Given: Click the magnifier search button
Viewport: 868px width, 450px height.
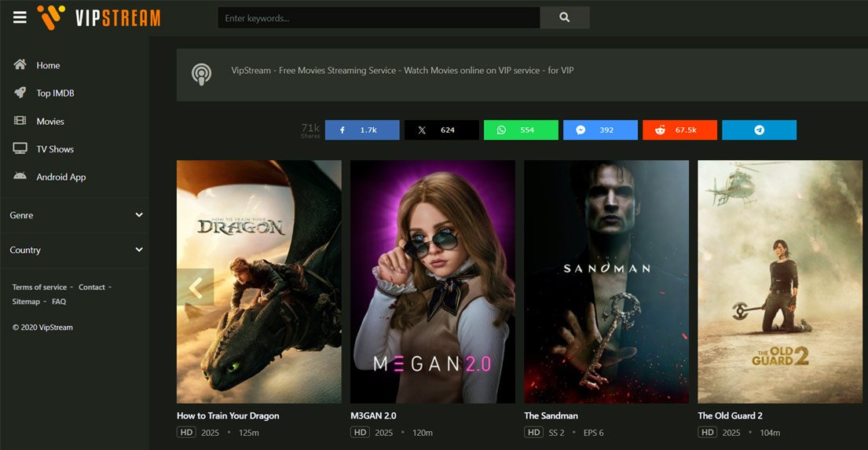Looking at the screenshot, I should click(x=564, y=18).
